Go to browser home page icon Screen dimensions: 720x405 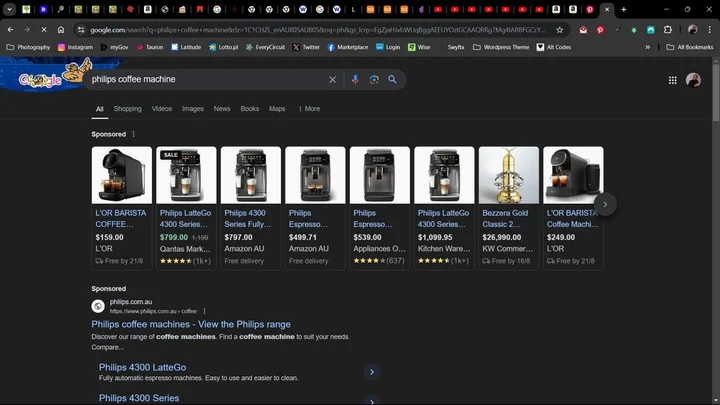[61, 30]
